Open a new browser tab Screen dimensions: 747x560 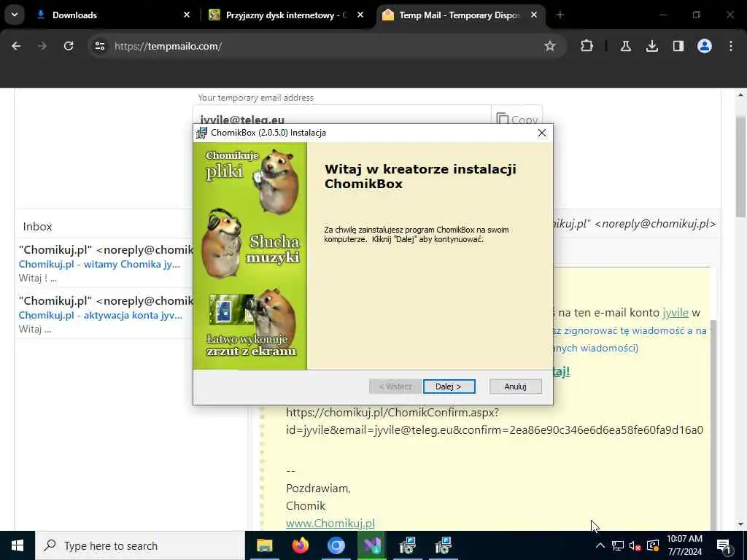pyautogui.click(x=560, y=15)
